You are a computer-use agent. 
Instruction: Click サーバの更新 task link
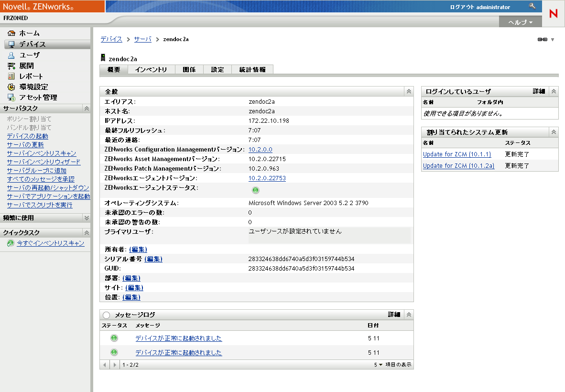(x=25, y=145)
